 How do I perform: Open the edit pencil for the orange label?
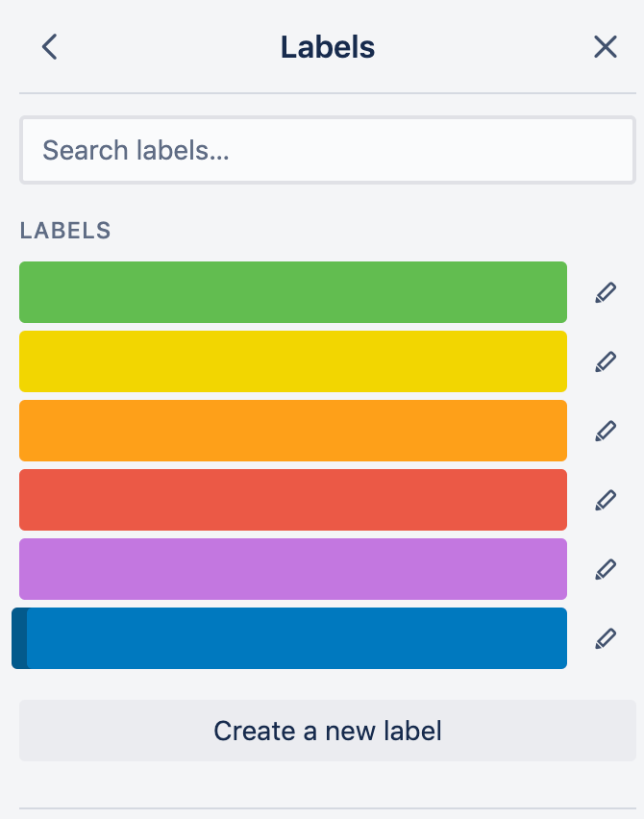point(605,431)
